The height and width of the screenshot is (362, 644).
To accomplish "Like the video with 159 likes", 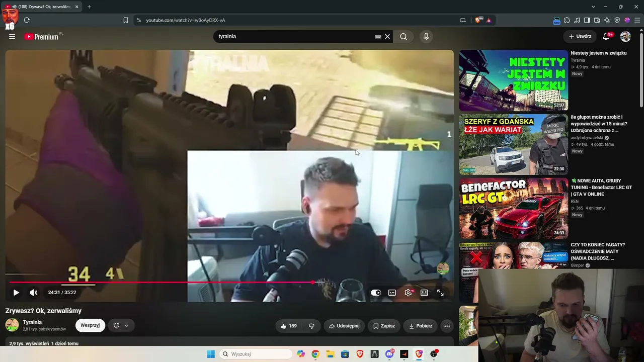I will click(x=289, y=326).
